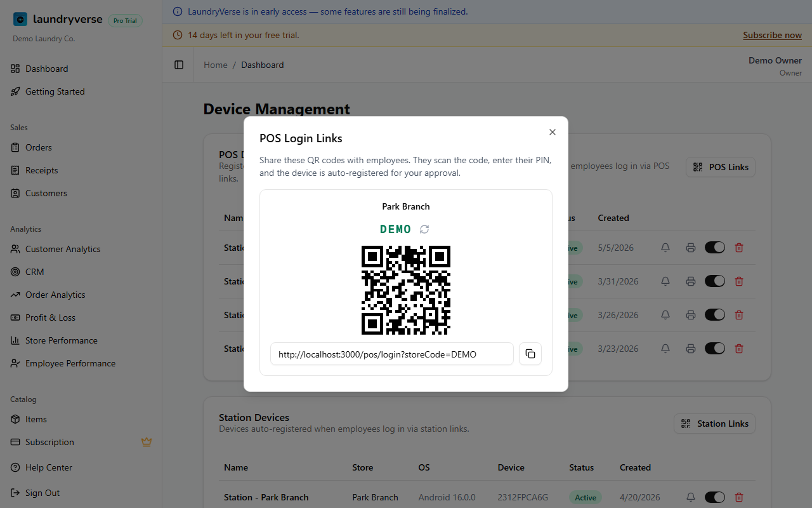Click Demo Owner profile
The image size is (812, 508).
click(x=775, y=66)
